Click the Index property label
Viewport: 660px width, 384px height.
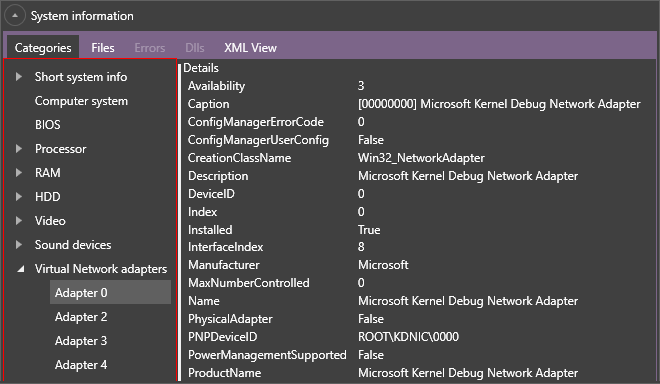click(x=202, y=212)
